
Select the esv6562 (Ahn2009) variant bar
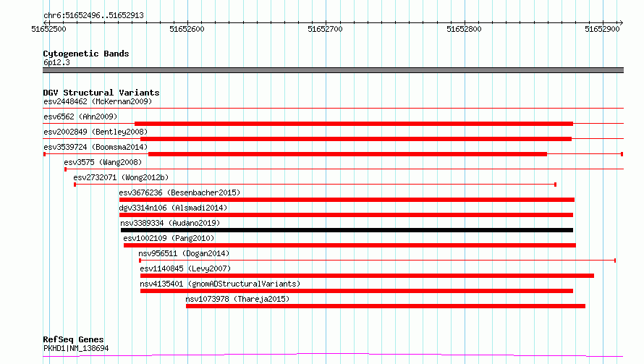click(x=354, y=124)
